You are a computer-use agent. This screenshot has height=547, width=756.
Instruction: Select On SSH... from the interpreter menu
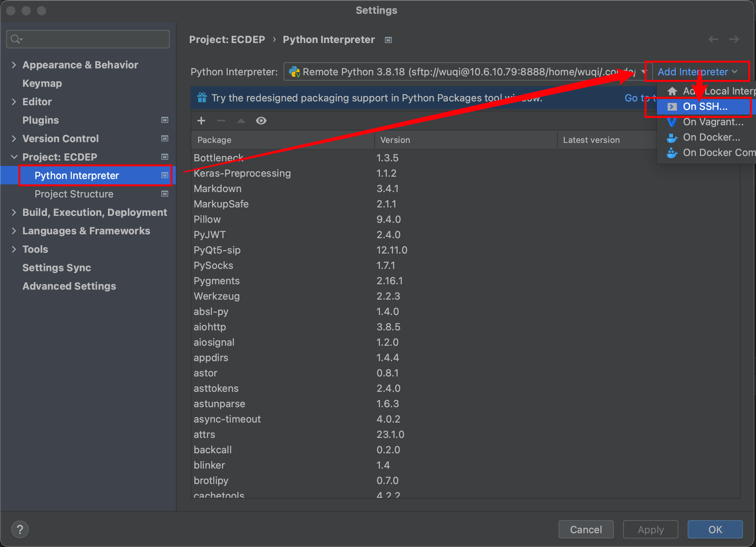pos(705,107)
